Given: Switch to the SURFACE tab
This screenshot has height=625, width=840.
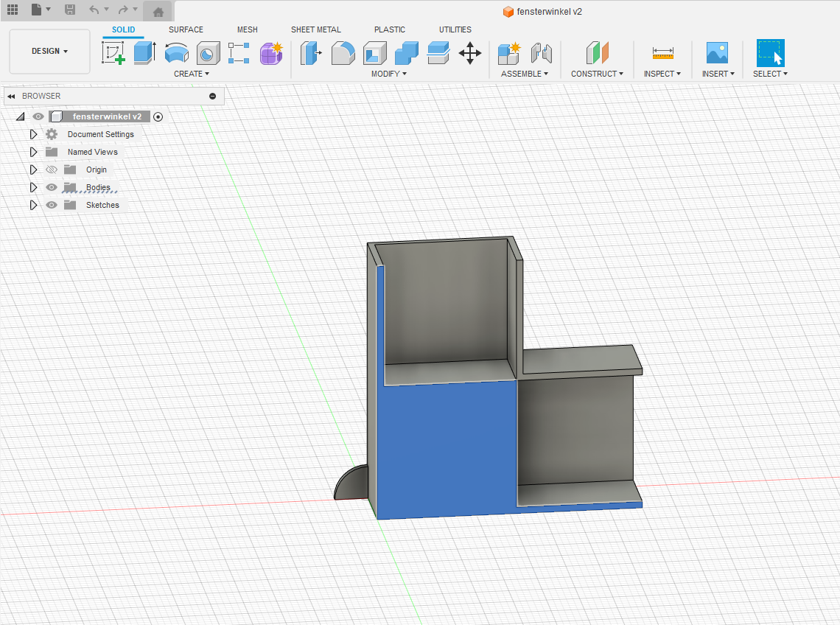Looking at the screenshot, I should click(186, 29).
